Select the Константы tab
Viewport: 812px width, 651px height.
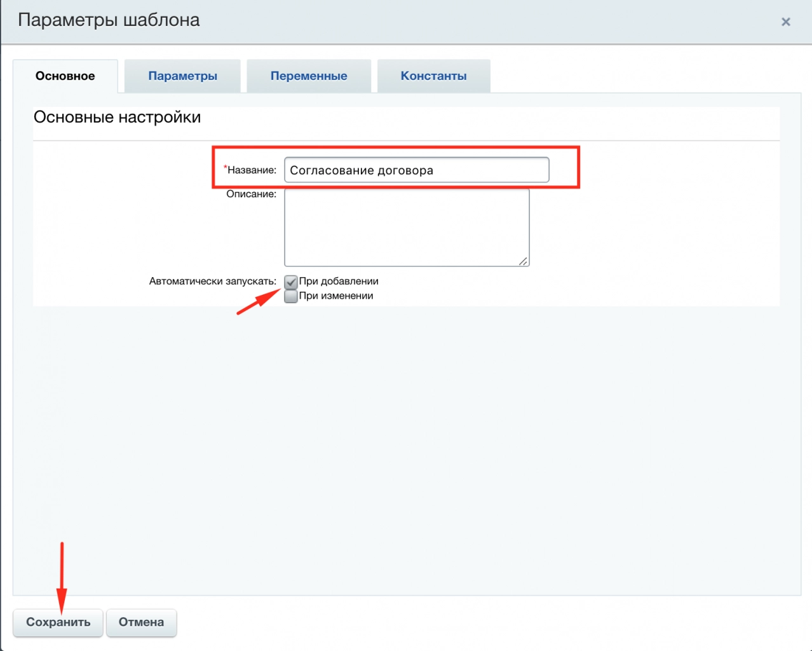coord(433,76)
